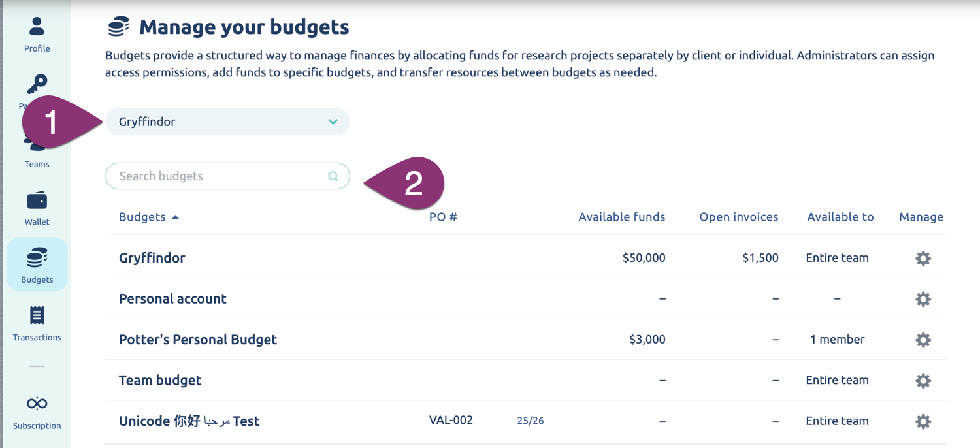Open the Transactions sidebar icon

37,316
